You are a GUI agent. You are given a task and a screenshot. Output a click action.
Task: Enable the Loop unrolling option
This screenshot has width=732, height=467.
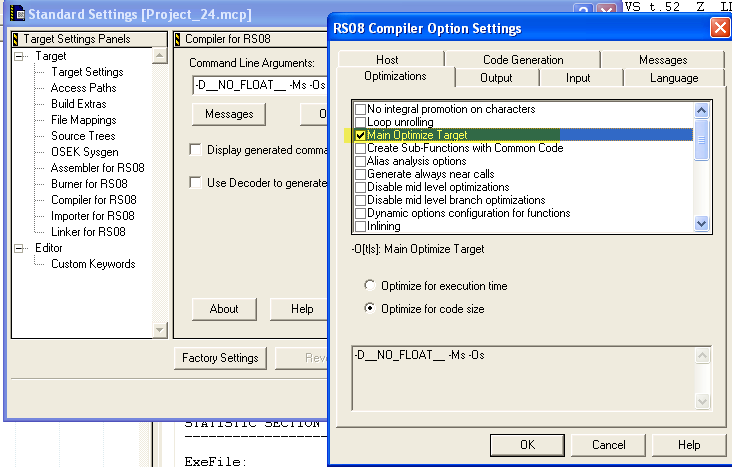point(360,122)
